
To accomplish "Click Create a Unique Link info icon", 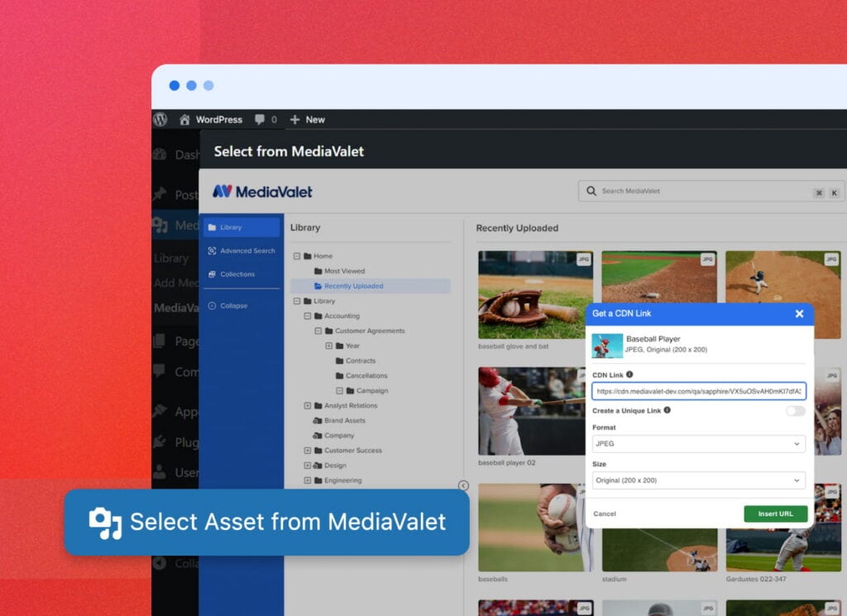I will coord(668,410).
